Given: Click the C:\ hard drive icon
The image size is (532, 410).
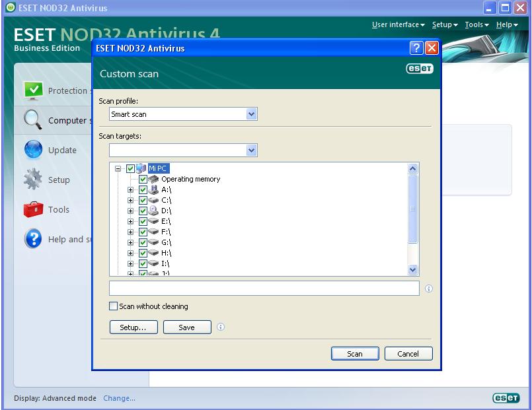Looking at the screenshot, I should pyautogui.click(x=153, y=200).
